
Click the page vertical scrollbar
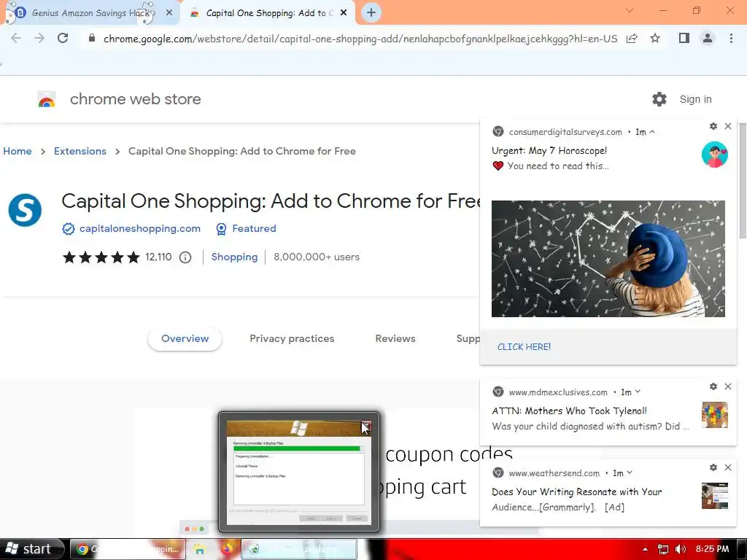click(x=743, y=181)
